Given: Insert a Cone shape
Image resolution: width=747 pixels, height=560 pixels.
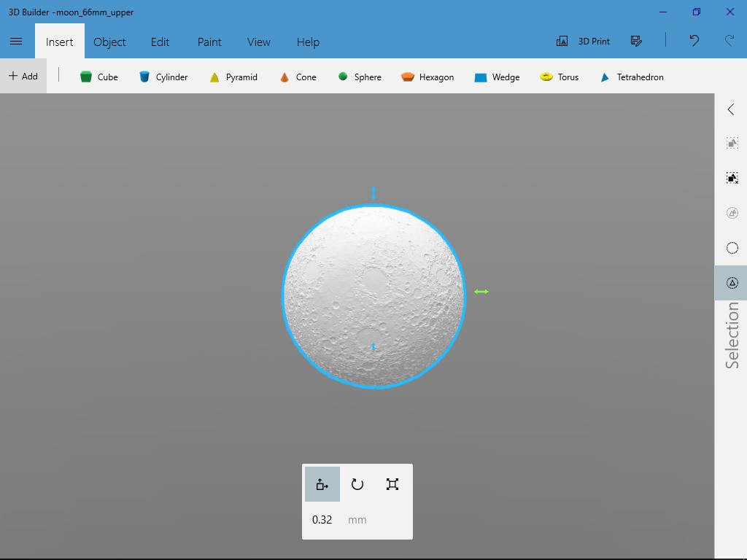Looking at the screenshot, I should [298, 77].
